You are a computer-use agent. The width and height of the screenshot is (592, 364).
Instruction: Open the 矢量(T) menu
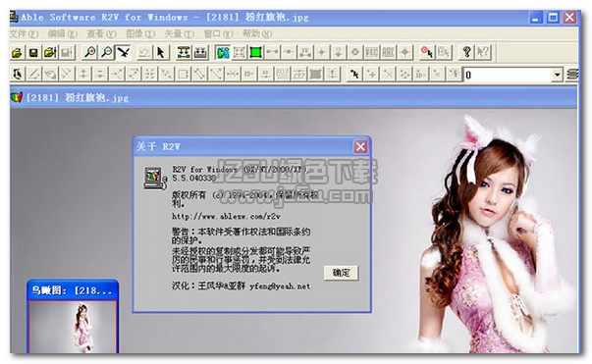point(180,34)
